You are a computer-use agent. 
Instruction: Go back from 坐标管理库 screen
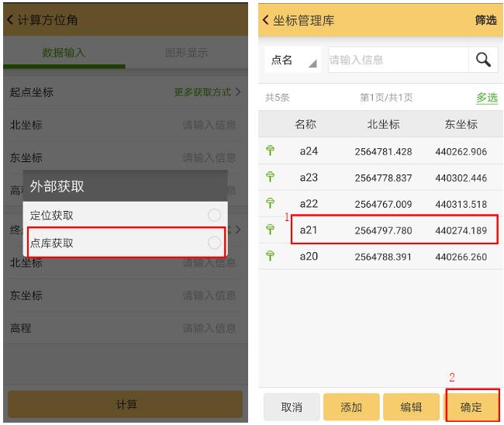pos(265,20)
